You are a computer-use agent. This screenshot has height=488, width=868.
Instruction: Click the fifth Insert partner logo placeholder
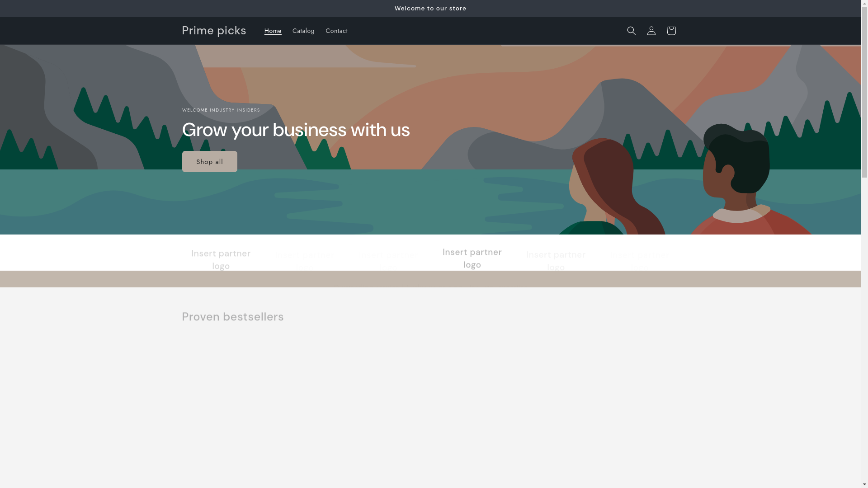(x=556, y=260)
